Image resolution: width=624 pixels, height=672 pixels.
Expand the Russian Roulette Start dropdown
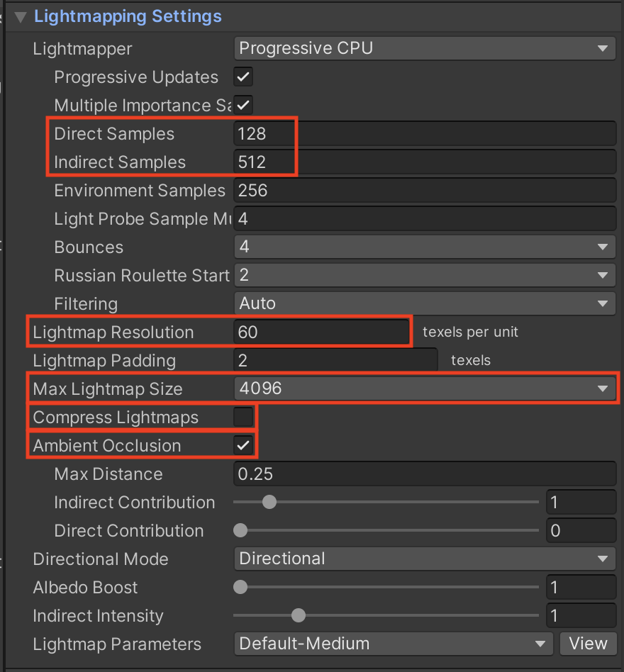pyautogui.click(x=424, y=275)
